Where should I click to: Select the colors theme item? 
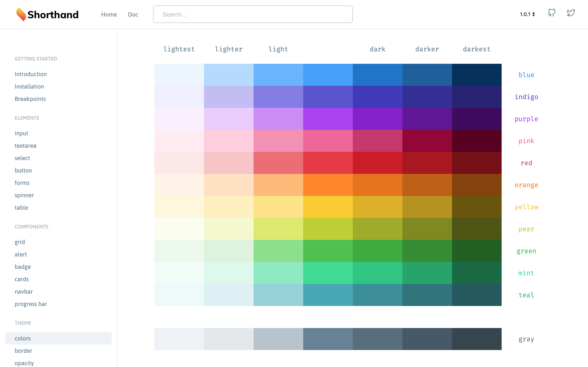23,338
